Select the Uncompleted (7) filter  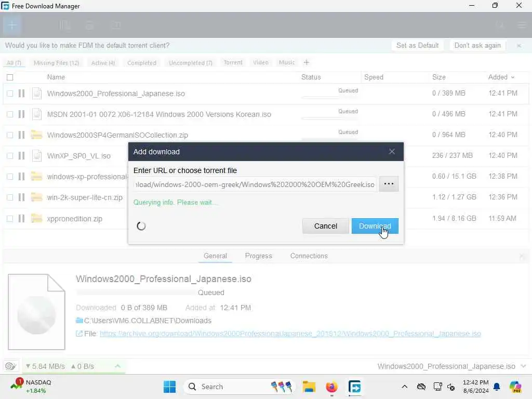191,63
